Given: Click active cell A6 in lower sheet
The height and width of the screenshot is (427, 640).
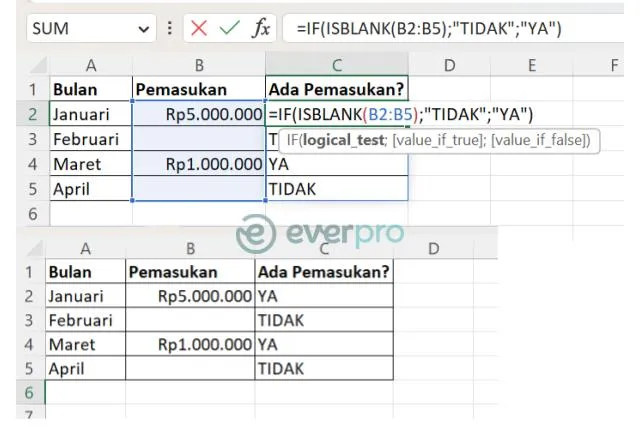Looking at the screenshot, I should (x=85, y=392).
